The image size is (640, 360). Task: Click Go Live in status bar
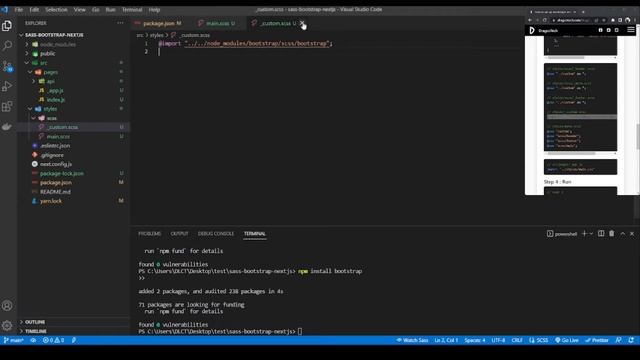pyautogui.click(x=567, y=340)
